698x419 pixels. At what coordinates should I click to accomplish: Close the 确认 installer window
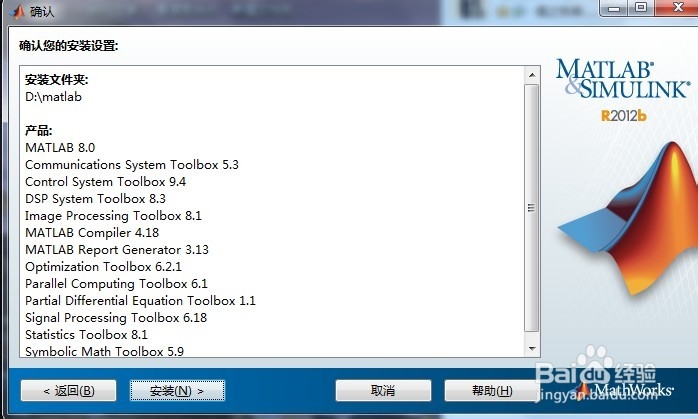(x=677, y=8)
